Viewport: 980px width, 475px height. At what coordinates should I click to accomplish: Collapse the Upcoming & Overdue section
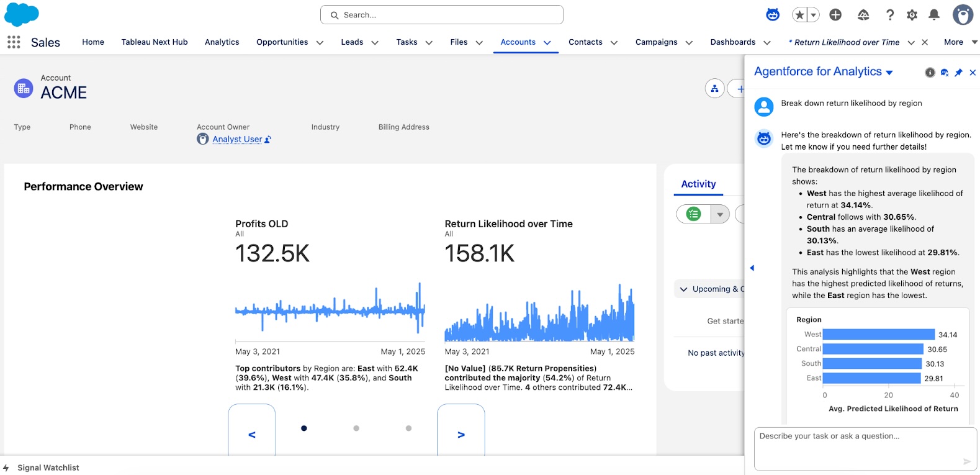[684, 289]
